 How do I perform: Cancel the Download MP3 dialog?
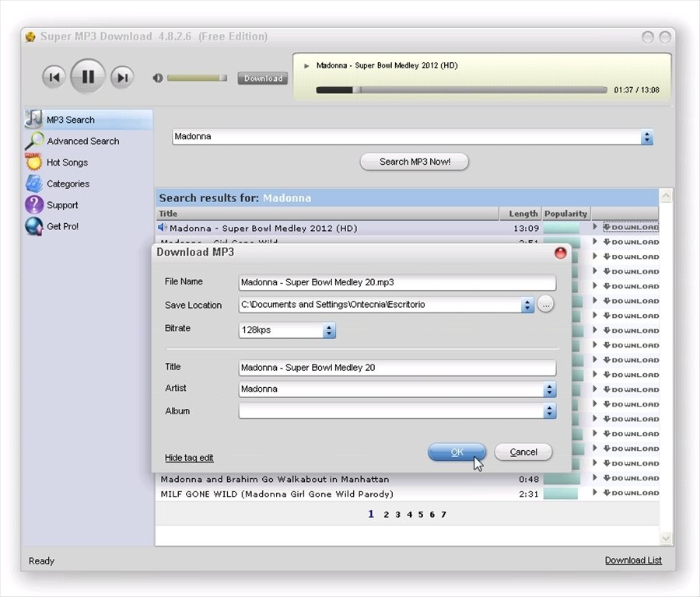click(523, 452)
